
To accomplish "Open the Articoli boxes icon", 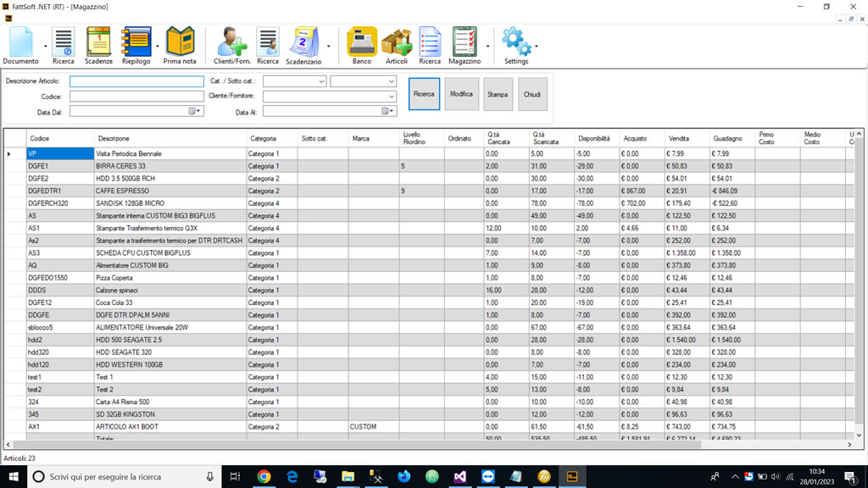I will [397, 46].
